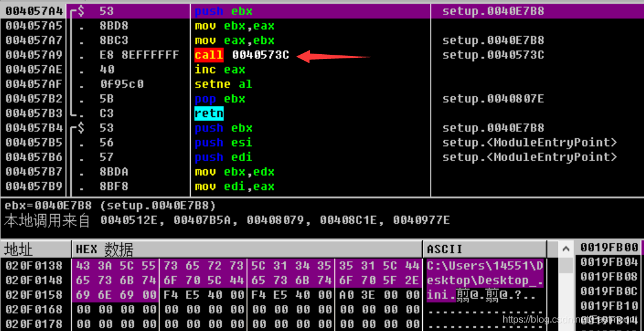Select disassembly row at address 004057A4
Viewport: 644px width, 331px height.
point(322,11)
